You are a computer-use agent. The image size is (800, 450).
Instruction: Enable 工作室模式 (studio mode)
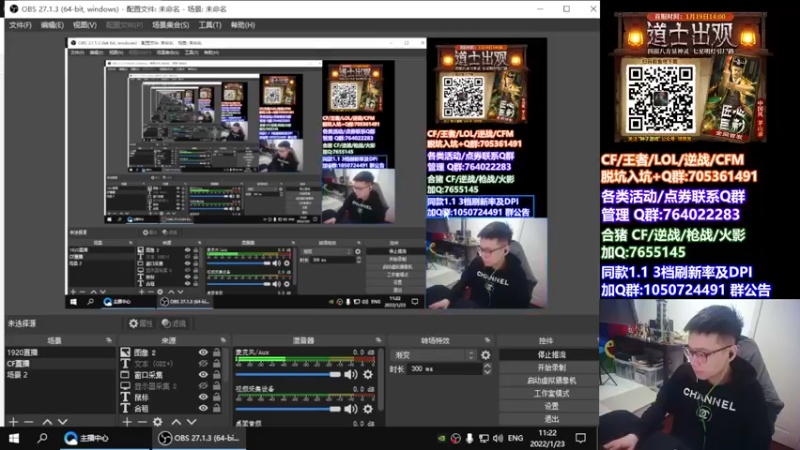[x=549, y=393]
